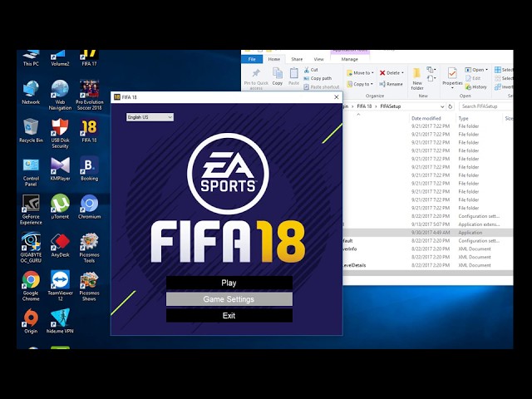Open hide.me VPN shortcut
532x399 pixels.
point(60,322)
